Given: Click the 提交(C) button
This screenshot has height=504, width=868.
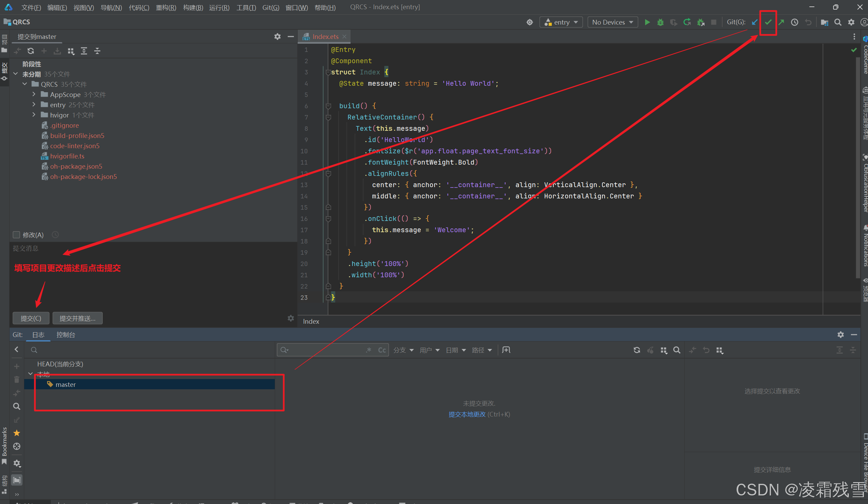Looking at the screenshot, I should tap(31, 318).
